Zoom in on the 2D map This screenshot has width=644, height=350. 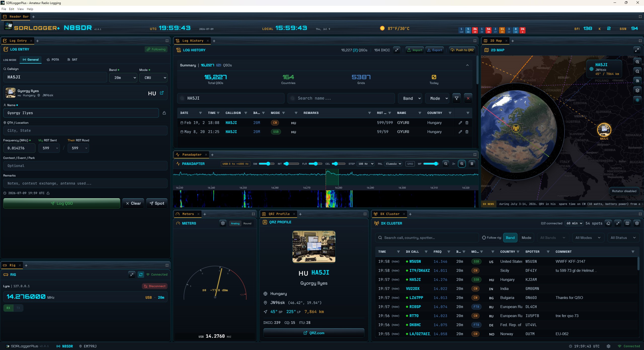(637, 62)
